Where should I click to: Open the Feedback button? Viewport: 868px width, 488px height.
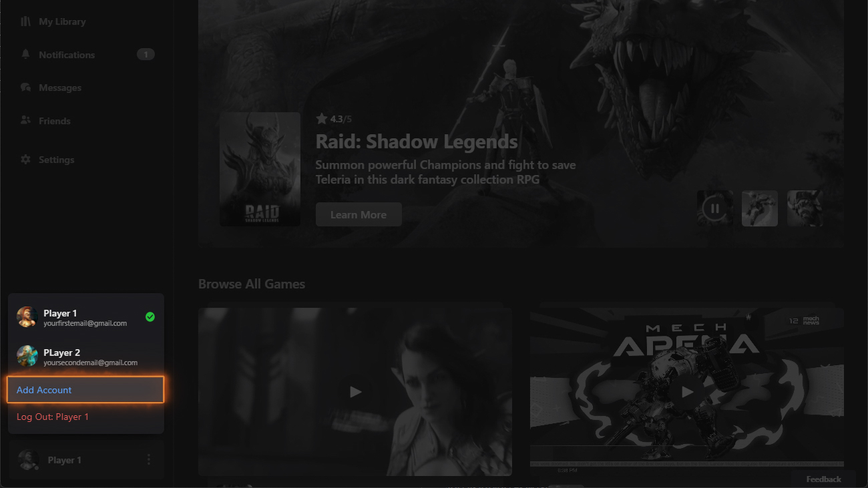823,479
